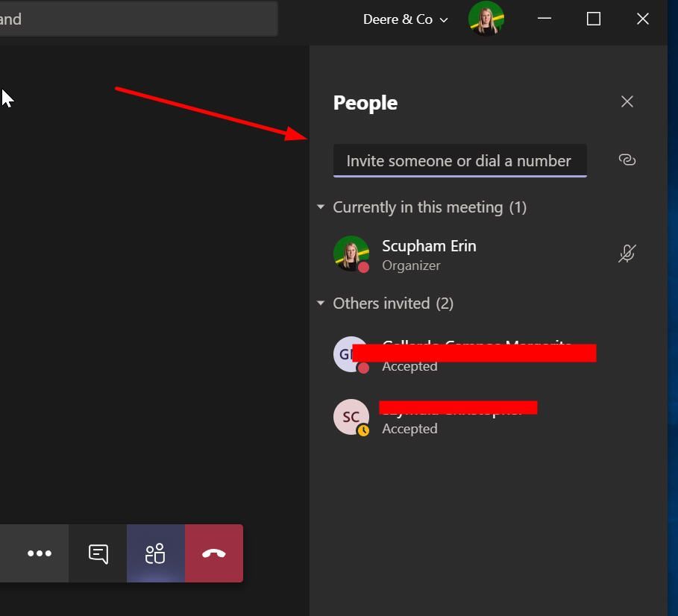The width and height of the screenshot is (678, 616).
Task: Collapse the Others invited section
Action: coord(321,303)
